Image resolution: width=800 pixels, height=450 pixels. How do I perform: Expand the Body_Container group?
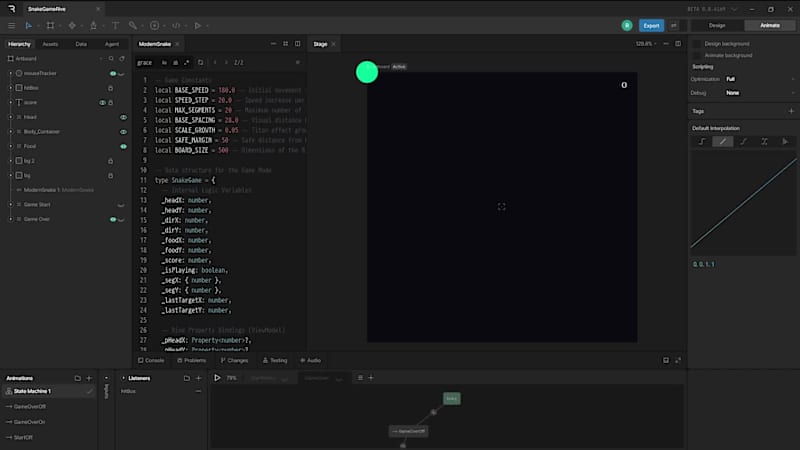[x=10, y=132]
